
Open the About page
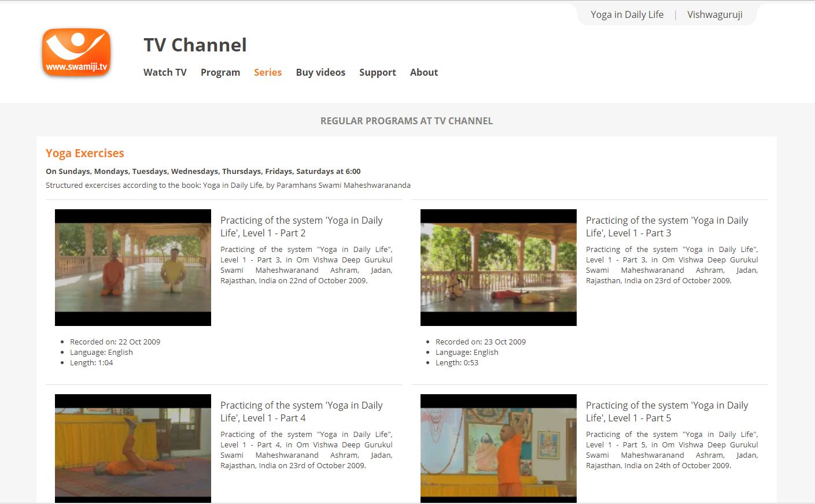[424, 72]
